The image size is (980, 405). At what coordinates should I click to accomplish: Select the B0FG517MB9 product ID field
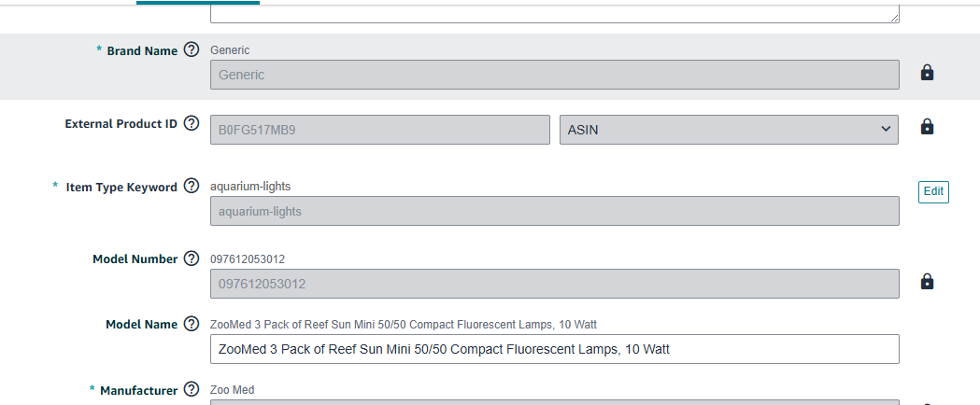click(380, 129)
